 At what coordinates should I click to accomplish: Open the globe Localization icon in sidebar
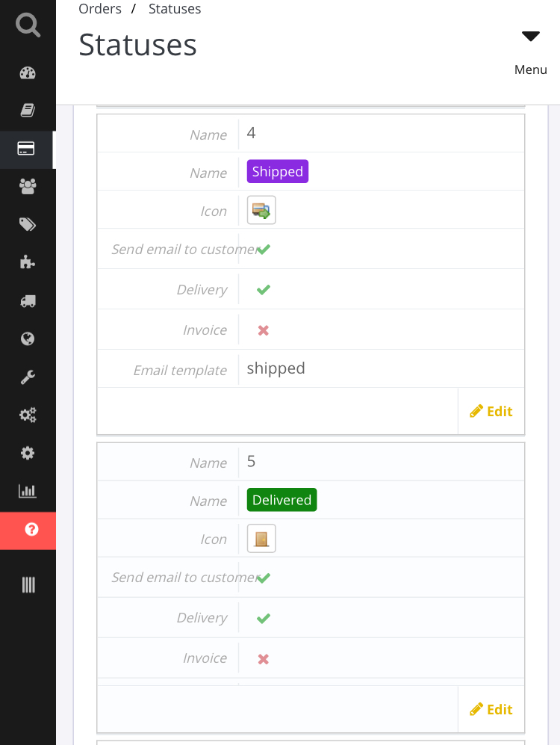point(28,339)
